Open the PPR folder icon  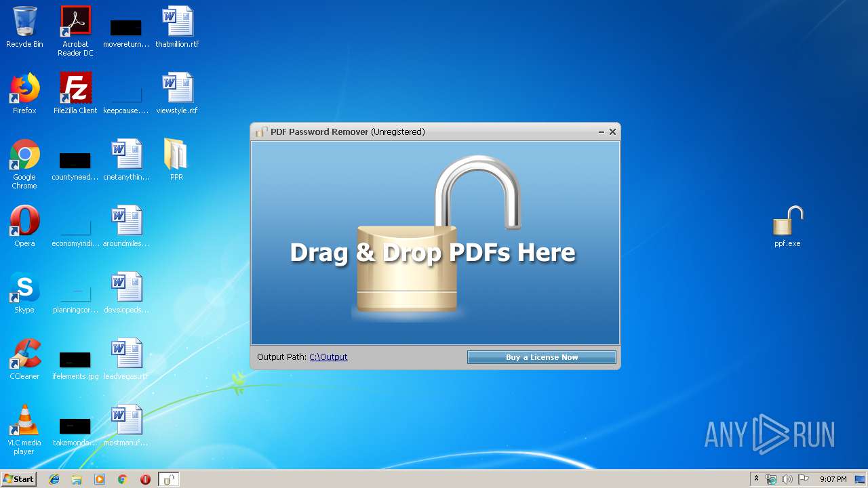[176, 161]
